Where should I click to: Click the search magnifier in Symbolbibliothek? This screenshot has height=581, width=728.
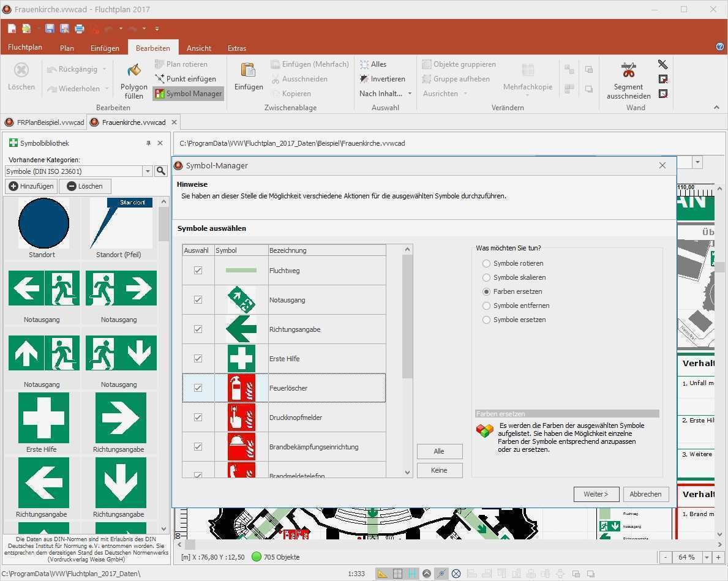pos(160,171)
